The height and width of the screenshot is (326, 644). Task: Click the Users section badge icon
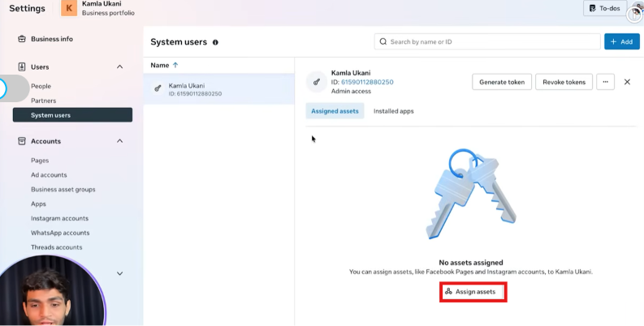click(22, 66)
